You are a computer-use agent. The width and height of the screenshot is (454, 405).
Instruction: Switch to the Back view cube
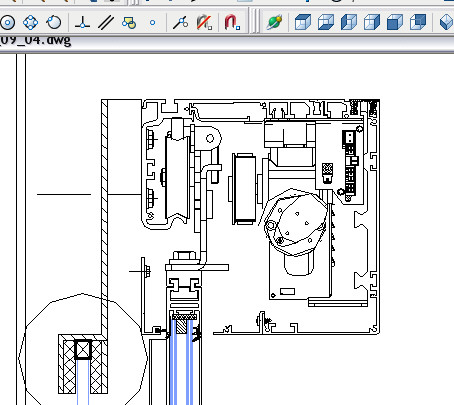[x=418, y=23]
